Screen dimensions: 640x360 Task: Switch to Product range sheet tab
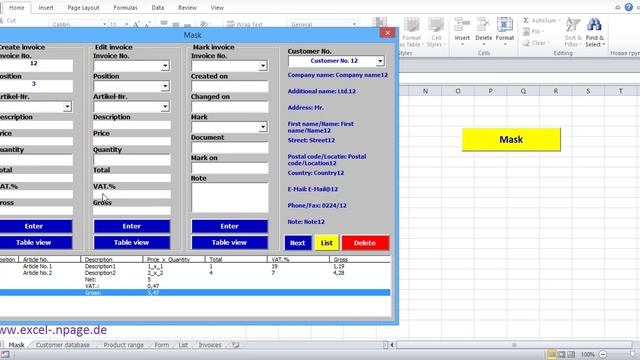coord(123,345)
